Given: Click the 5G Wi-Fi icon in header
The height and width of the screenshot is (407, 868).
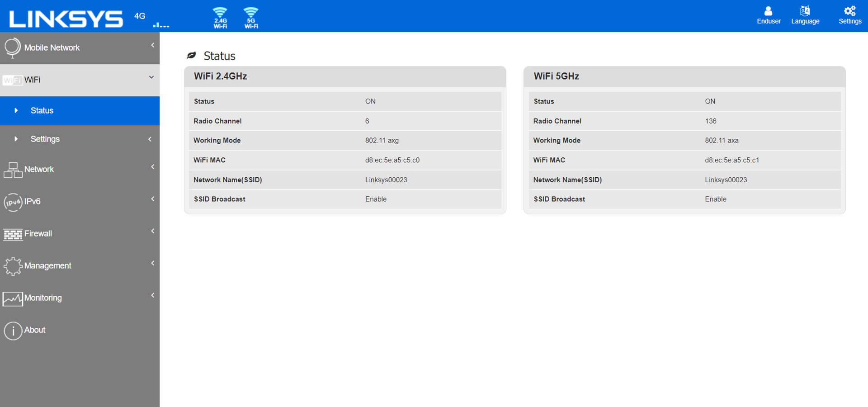Looking at the screenshot, I should (251, 18).
